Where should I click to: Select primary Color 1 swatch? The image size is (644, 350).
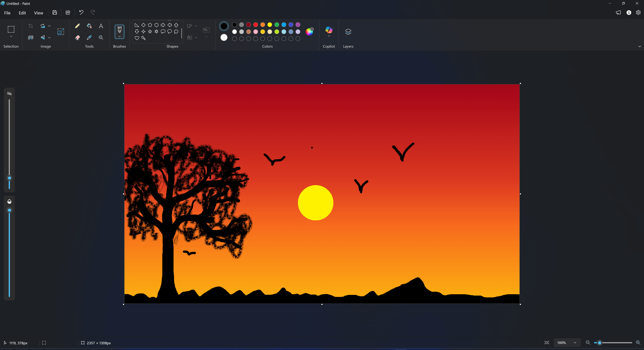click(x=224, y=26)
